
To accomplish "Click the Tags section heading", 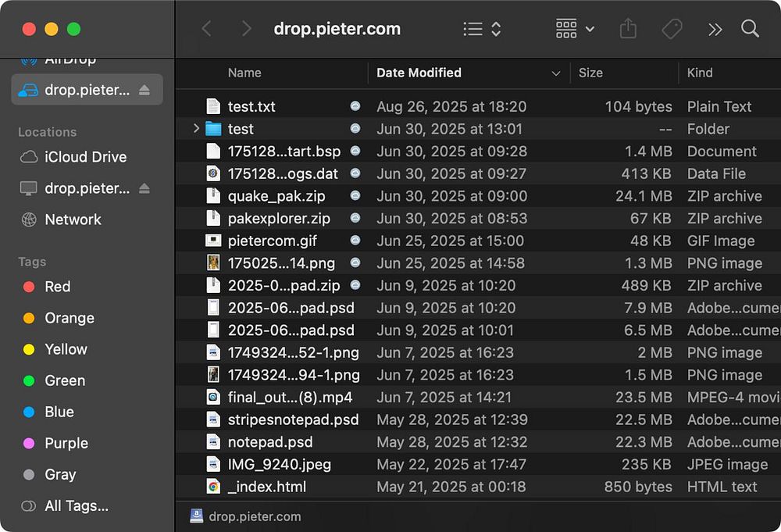I will pos(32,262).
